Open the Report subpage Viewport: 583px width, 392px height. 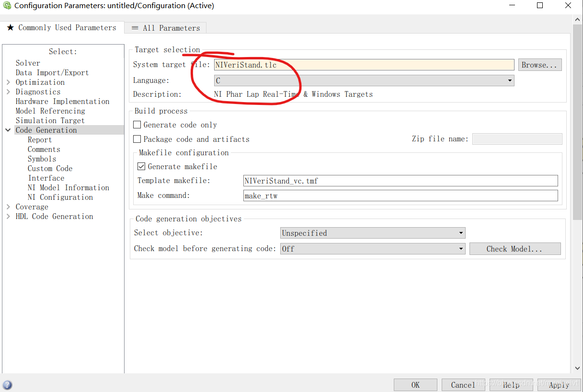tap(40, 139)
